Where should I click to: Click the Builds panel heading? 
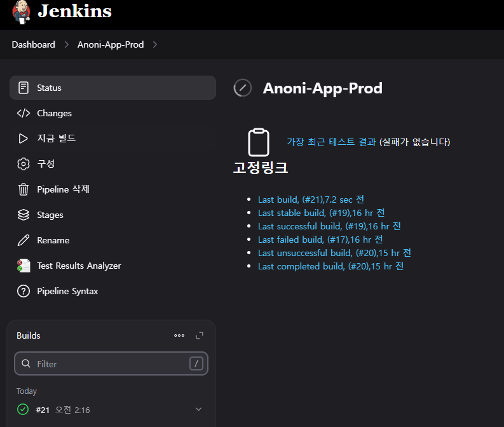click(x=29, y=335)
